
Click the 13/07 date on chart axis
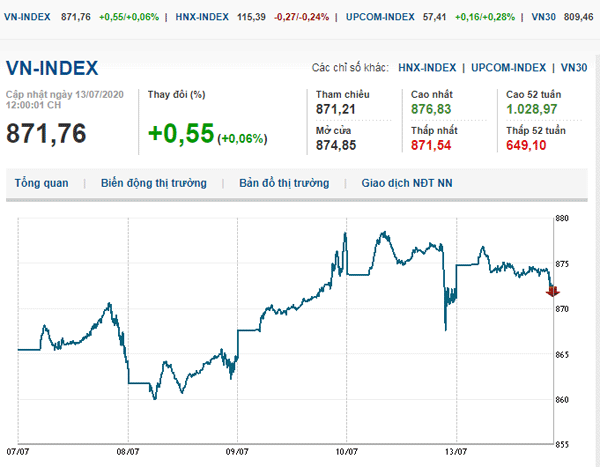455,451
